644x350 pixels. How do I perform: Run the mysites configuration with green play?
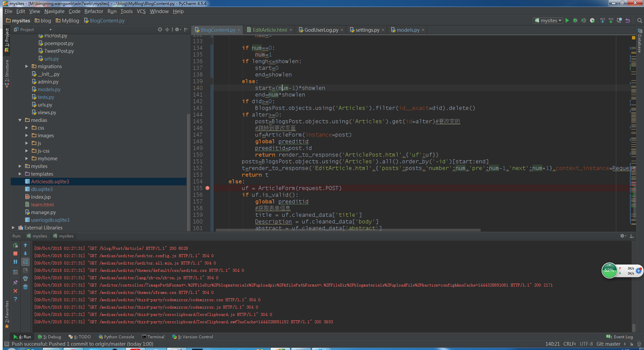[x=567, y=20]
